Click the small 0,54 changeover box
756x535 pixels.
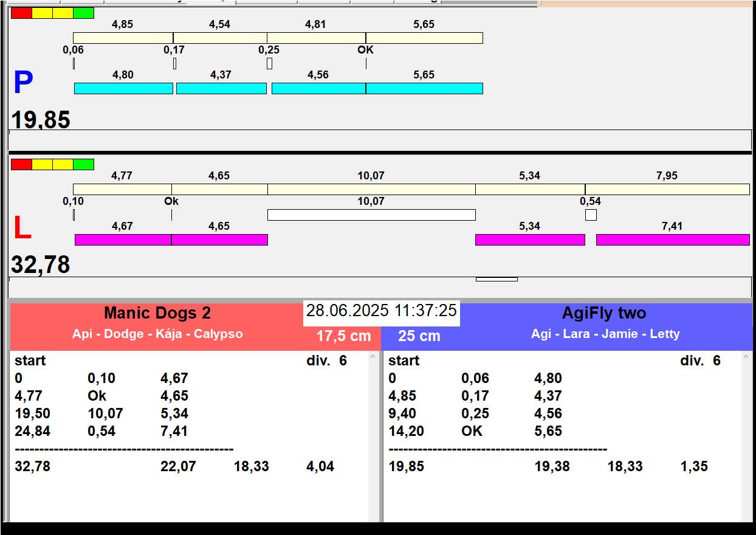(x=591, y=215)
